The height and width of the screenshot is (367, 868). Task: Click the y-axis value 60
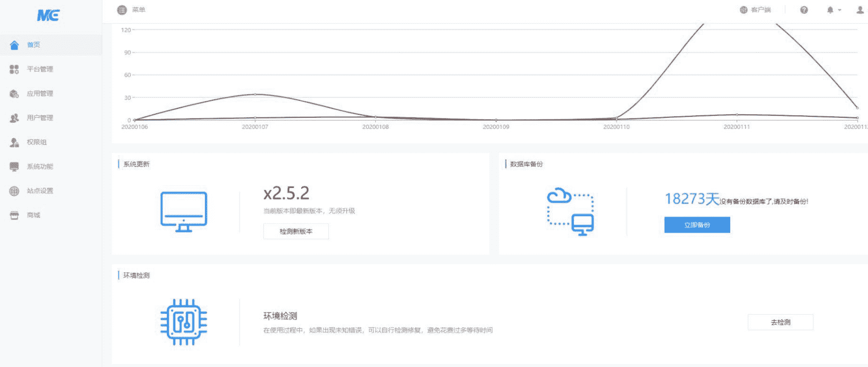click(x=127, y=75)
